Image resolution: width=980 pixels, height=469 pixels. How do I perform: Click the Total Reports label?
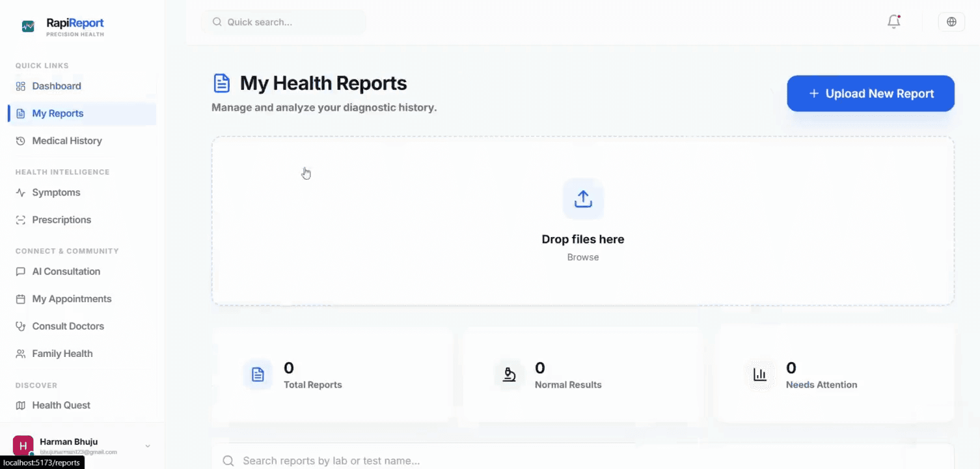point(313,385)
